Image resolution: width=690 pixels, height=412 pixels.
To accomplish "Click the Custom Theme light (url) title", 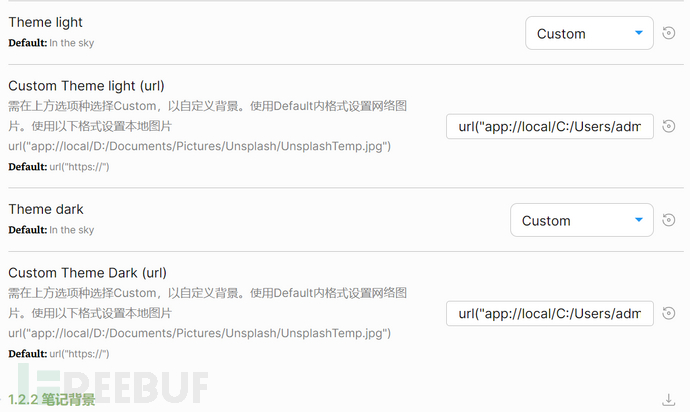I will [86, 85].
